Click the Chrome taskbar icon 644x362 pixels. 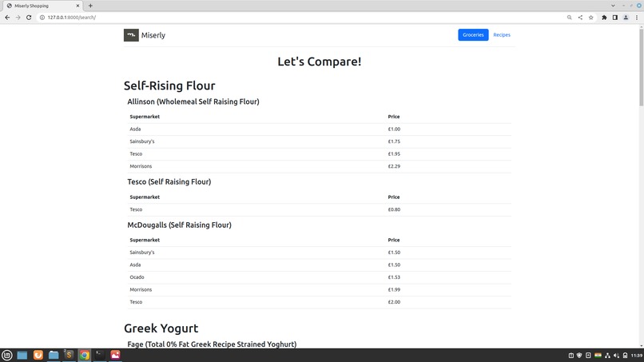[84, 355]
